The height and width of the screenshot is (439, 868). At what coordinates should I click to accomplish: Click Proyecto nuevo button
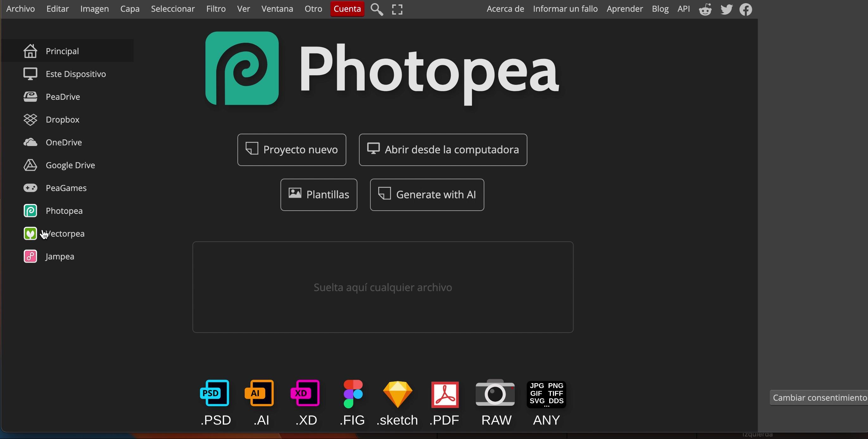click(x=292, y=150)
